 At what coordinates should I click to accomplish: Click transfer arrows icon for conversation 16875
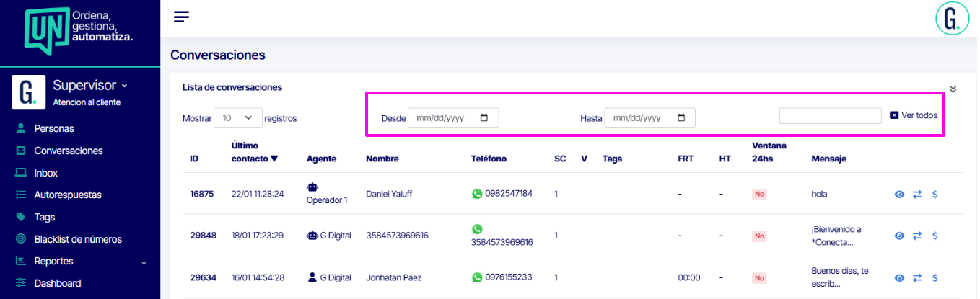pyautogui.click(x=917, y=194)
